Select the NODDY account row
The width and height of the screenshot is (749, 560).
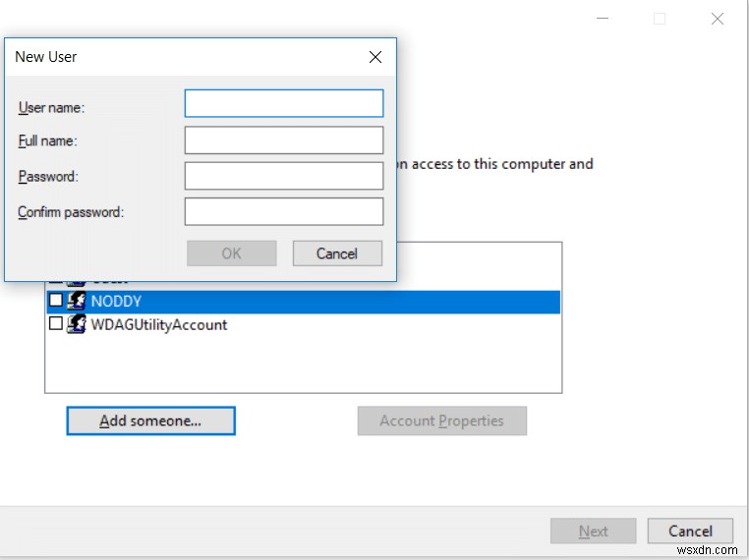click(304, 302)
